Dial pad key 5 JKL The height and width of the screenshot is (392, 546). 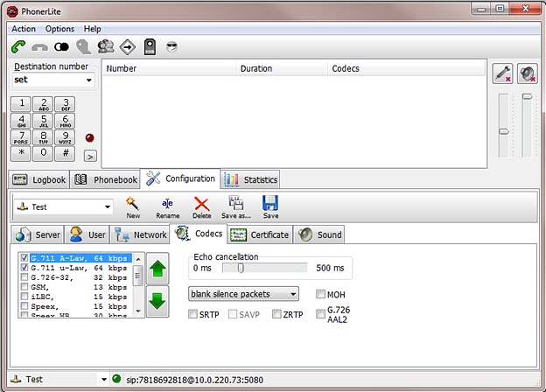point(43,121)
